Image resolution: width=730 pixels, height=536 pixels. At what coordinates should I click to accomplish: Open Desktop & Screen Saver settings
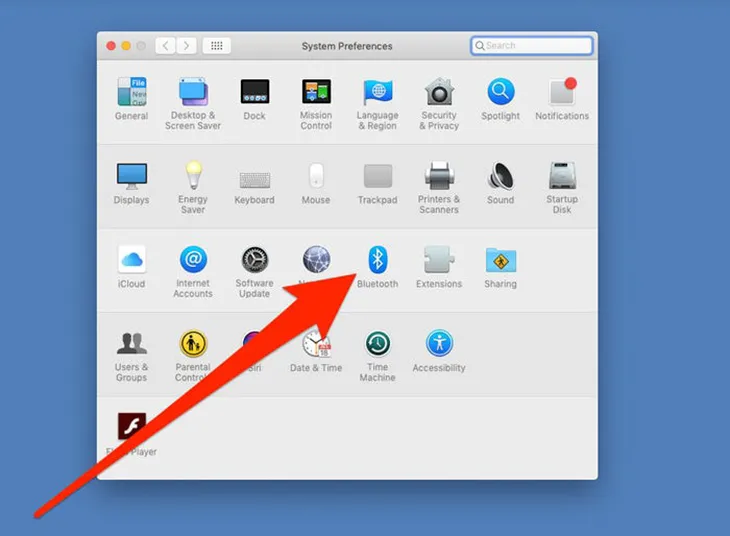(x=193, y=93)
